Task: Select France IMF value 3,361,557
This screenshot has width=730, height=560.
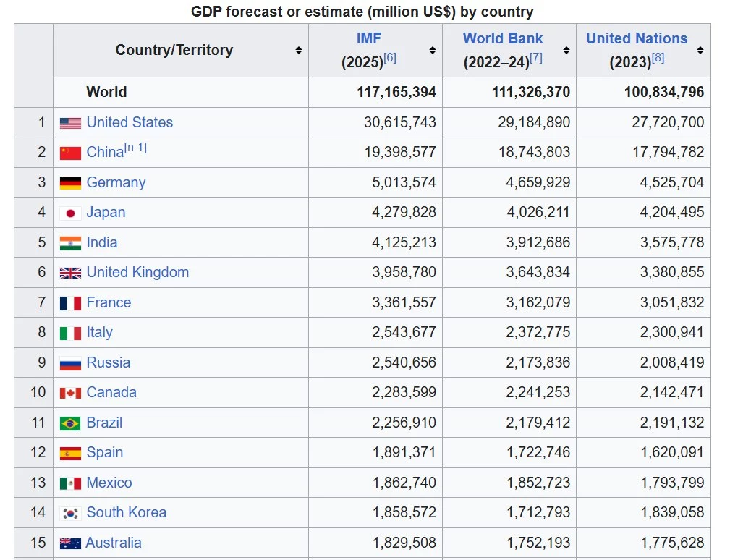Action: tap(404, 302)
